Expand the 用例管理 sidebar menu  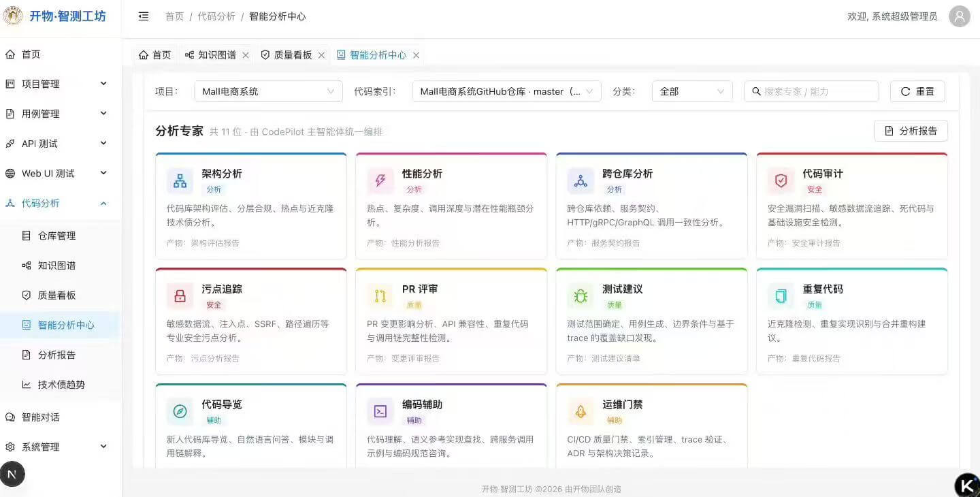click(61, 114)
